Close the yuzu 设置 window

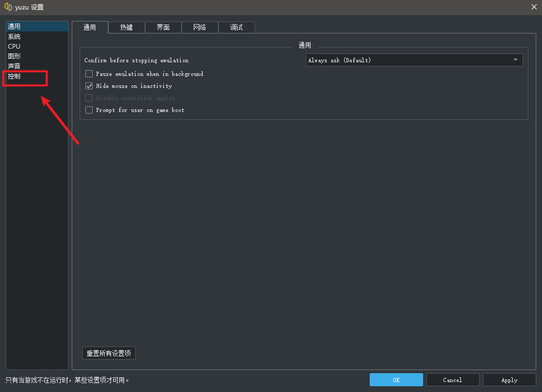[534, 7]
